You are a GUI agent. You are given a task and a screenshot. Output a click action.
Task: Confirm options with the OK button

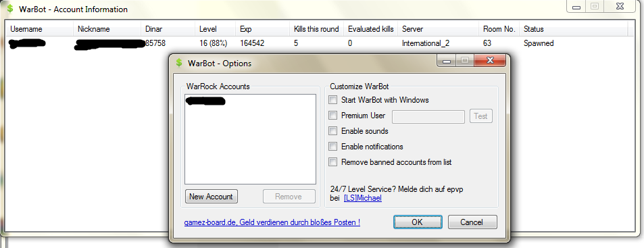click(418, 222)
